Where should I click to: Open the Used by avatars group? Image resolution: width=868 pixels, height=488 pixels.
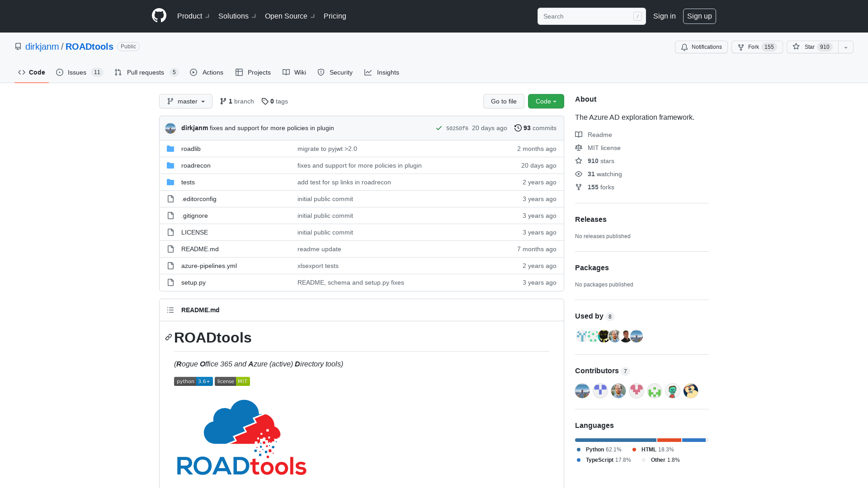coord(609,336)
